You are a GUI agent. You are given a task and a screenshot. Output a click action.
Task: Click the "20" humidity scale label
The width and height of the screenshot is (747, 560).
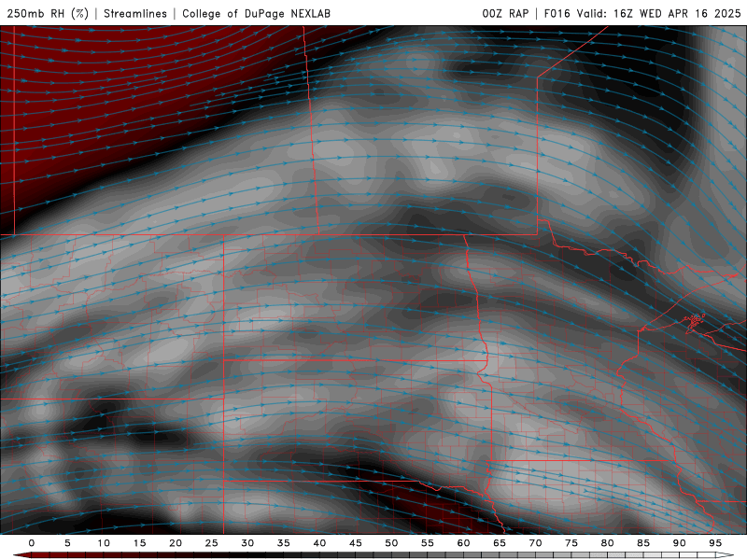[x=176, y=543]
